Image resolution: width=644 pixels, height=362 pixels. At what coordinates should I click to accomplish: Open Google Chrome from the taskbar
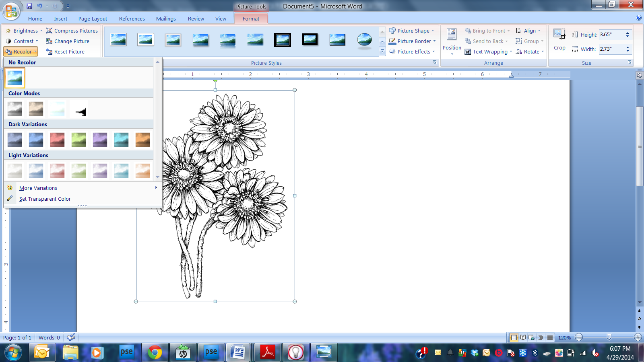pyautogui.click(x=155, y=353)
